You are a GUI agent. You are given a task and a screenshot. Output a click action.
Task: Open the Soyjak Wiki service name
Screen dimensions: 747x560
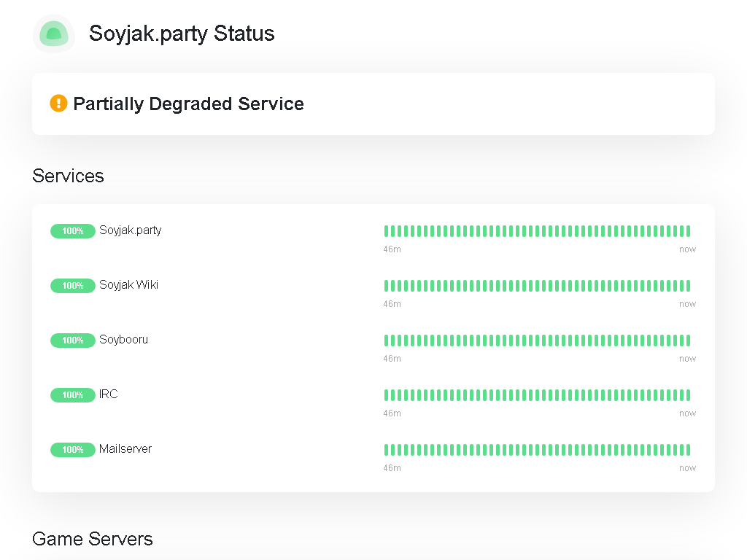tap(128, 285)
